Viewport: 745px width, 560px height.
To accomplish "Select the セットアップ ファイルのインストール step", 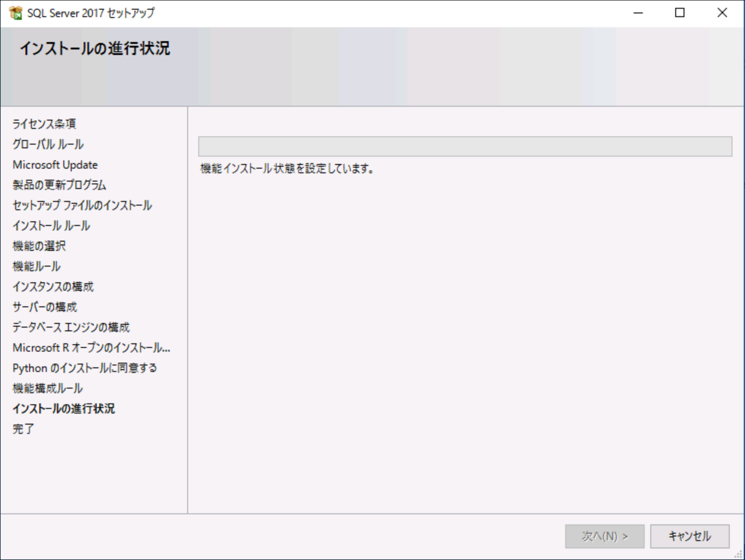I will click(x=82, y=205).
